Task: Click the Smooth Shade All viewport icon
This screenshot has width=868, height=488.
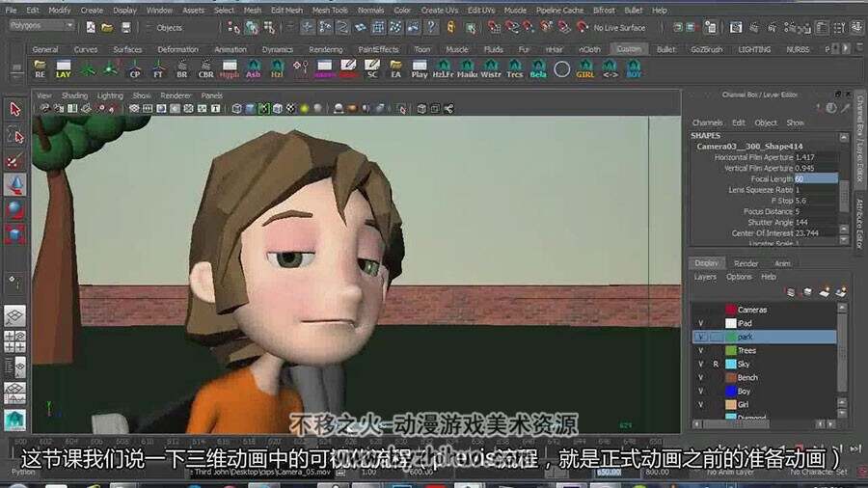Action: click(x=250, y=109)
